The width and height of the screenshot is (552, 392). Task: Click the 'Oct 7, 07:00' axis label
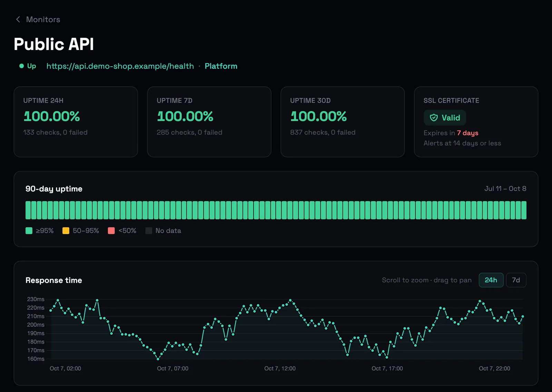pyautogui.click(x=172, y=369)
